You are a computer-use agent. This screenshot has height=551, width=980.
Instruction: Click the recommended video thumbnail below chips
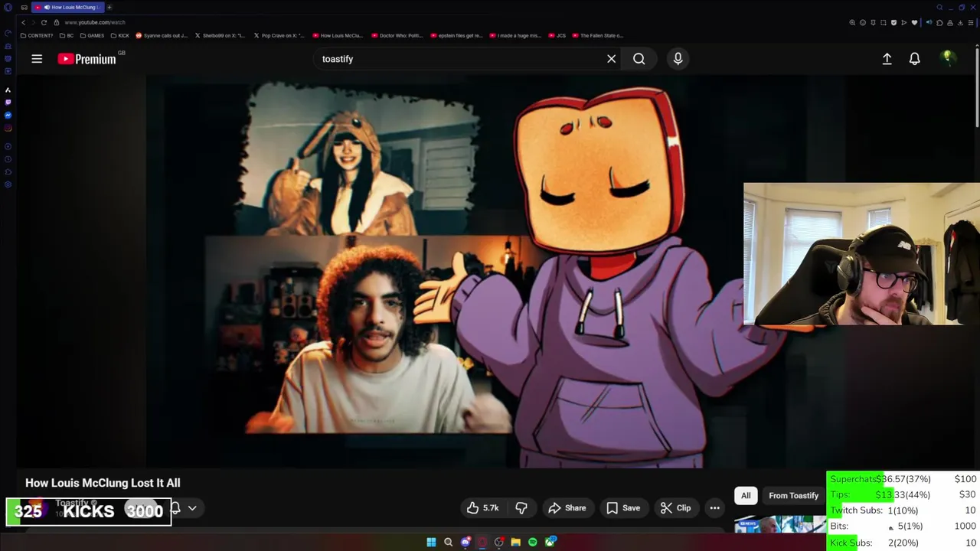point(779,524)
